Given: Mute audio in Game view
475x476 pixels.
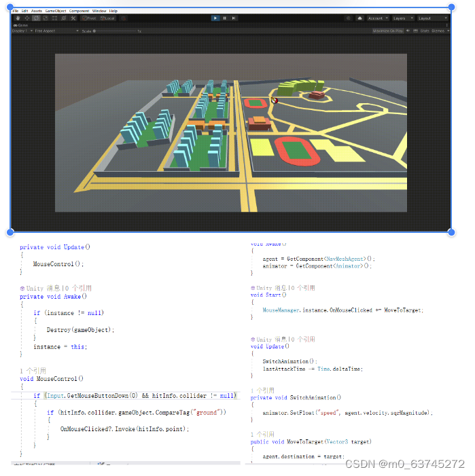Looking at the screenshot, I should click(408, 31).
